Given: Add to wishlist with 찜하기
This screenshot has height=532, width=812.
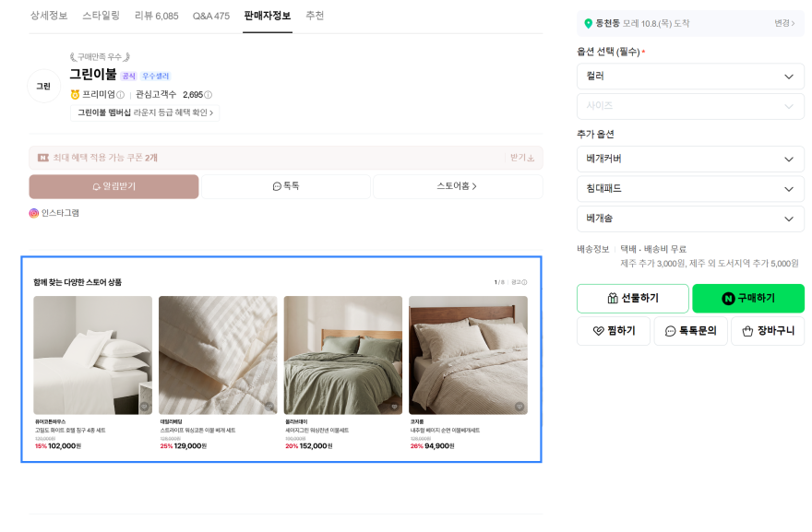Looking at the screenshot, I should 614,331.
